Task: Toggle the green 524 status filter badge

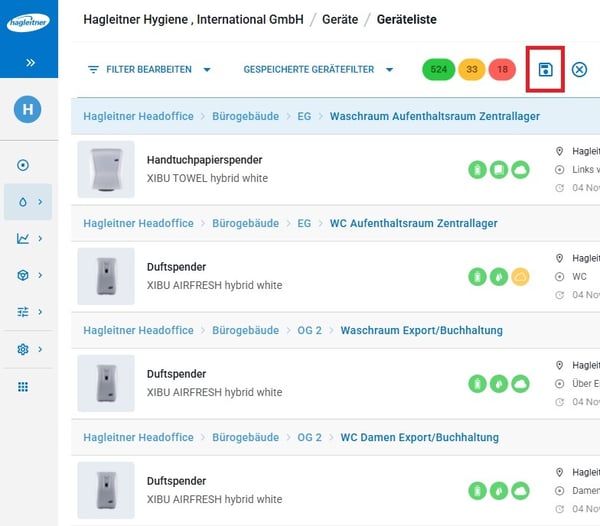Action: coord(438,69)
